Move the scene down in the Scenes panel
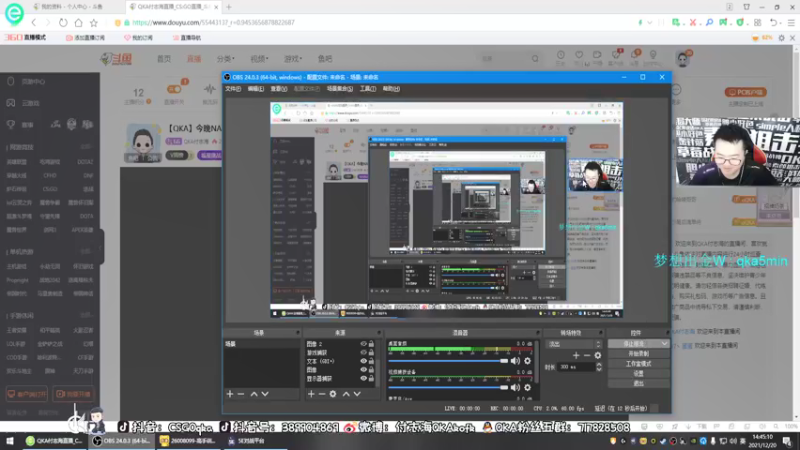Screen dimensions: 800x450 265,394
